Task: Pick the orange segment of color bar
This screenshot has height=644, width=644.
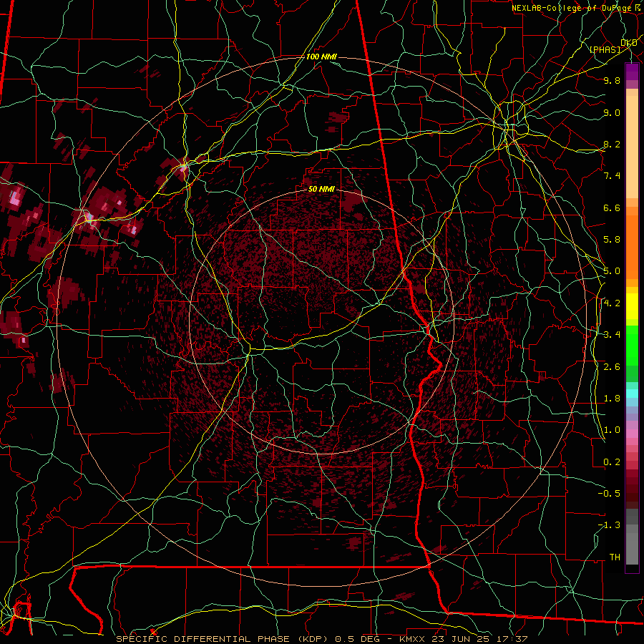Action: (632, 243)
